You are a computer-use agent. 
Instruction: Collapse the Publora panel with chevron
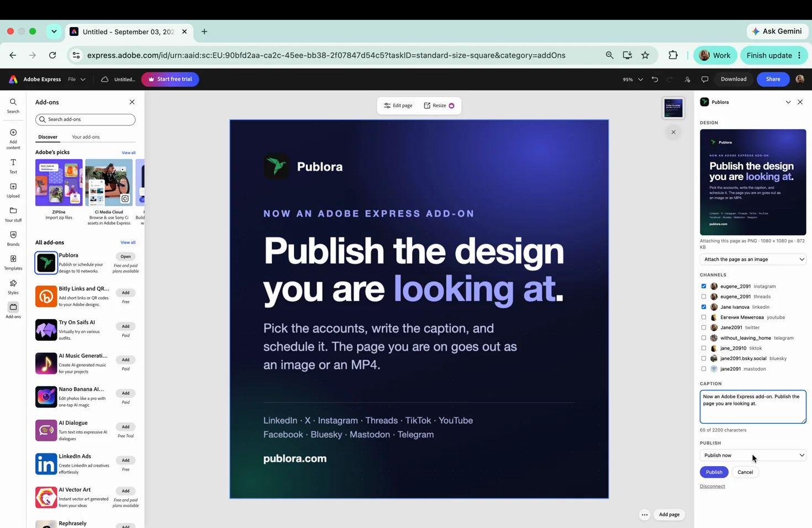pyautogui.click(x=788, y=102)
